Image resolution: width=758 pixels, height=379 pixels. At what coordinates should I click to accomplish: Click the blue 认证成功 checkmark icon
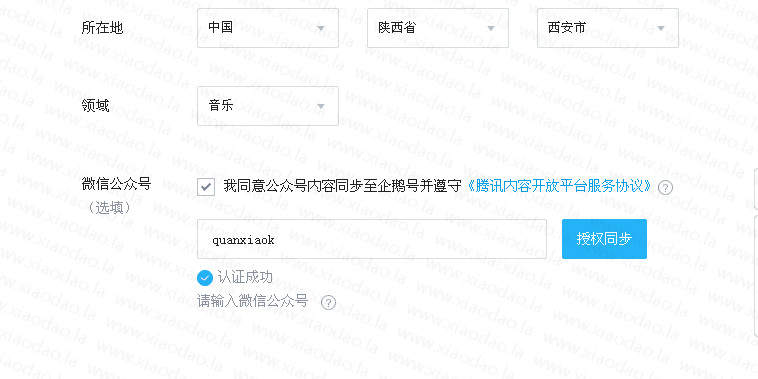[x=205, y=278]
